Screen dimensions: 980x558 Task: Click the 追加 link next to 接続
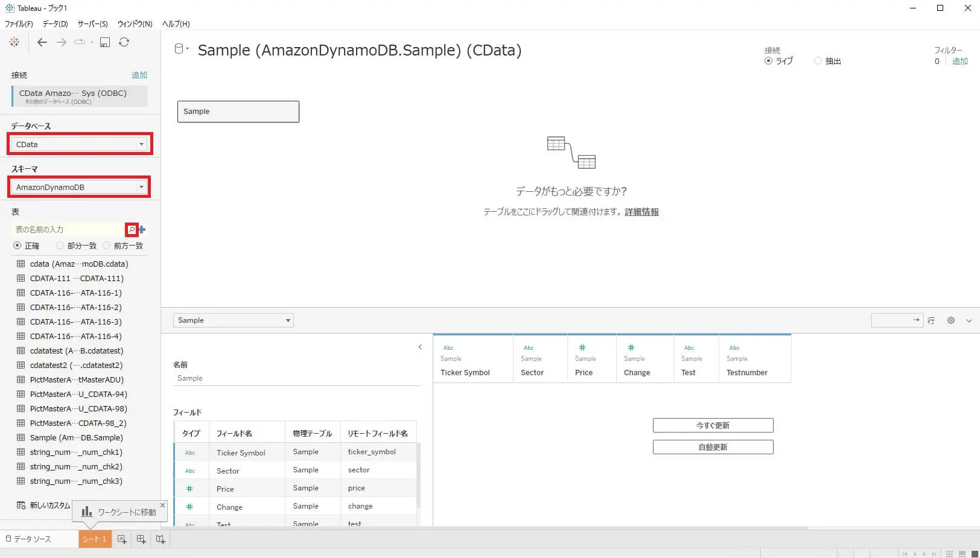point(139,75)
